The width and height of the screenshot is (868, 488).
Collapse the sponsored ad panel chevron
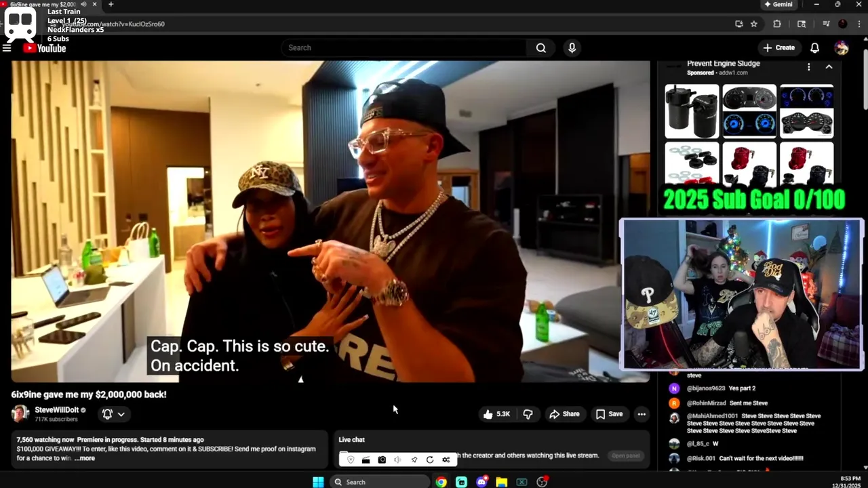coord(829,67)
